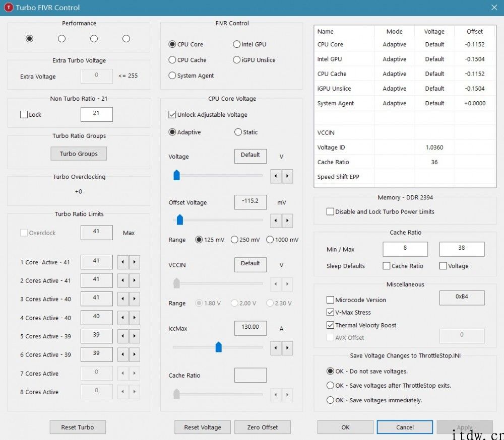The image size is (504, 440).
Task: Choose Adaptive voltage mode
Action: [185, 132]
